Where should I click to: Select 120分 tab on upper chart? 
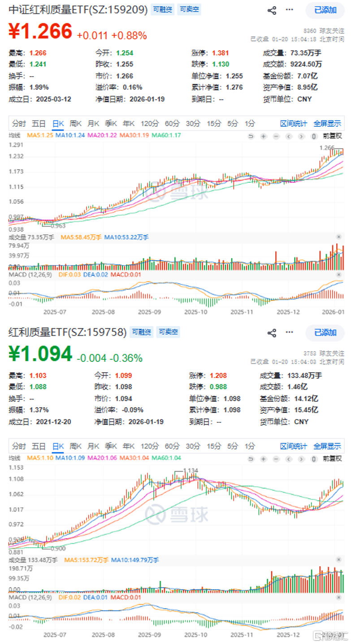click(149, 124)
